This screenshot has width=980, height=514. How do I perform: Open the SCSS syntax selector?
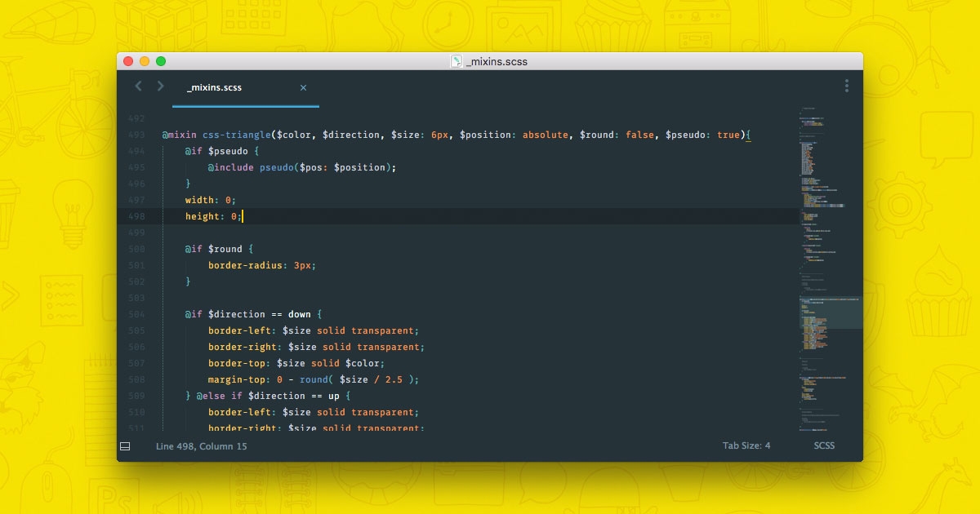coord(824,445)
